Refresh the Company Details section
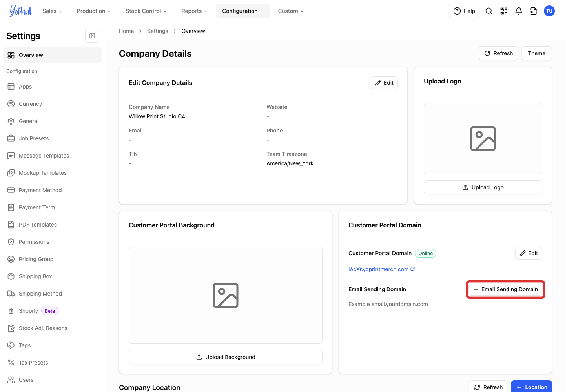565x392 pixels. [x=499, y=53]
